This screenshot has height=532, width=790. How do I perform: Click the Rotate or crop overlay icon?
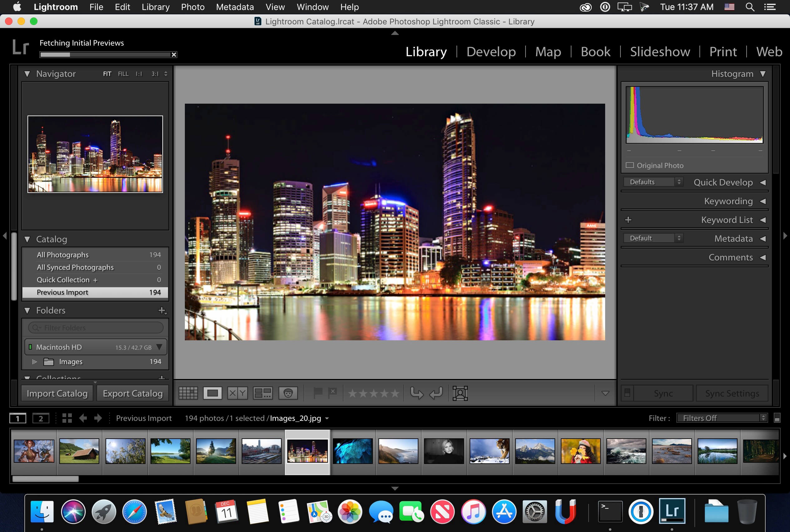tap(461, 393)
